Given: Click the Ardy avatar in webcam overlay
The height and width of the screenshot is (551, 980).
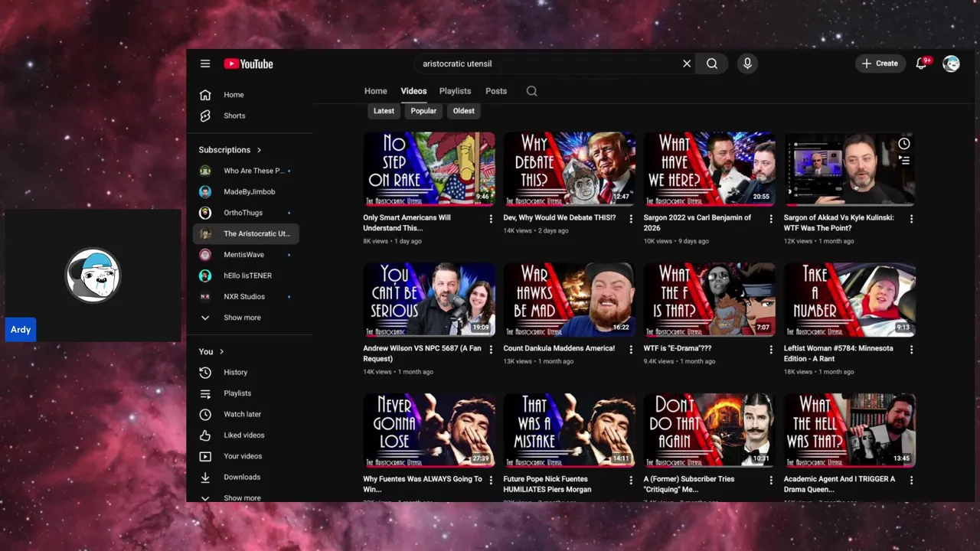Looking at the screenshot, I should [x=93, y=275].
